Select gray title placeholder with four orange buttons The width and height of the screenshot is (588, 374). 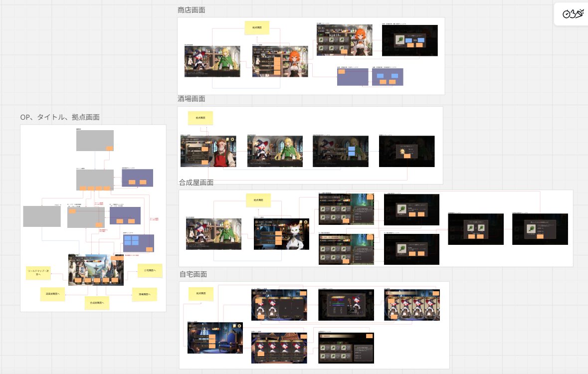click(95, 180)
